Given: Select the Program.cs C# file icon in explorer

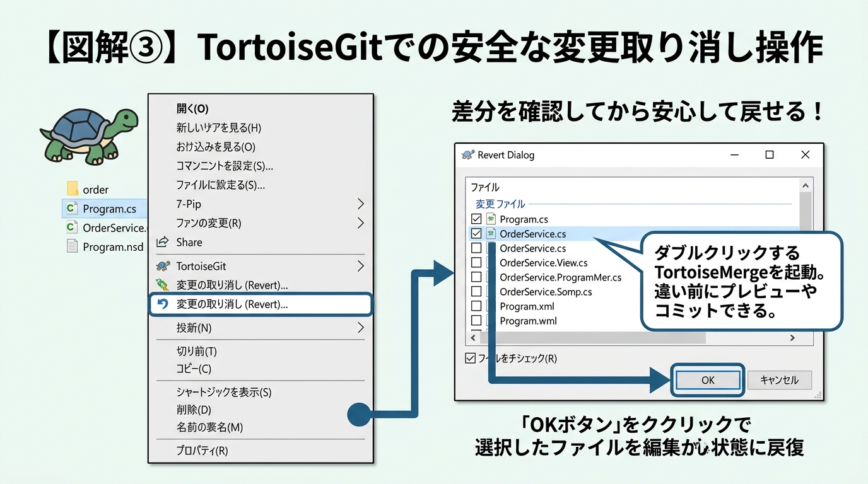Looking at the screenshot, I should tap(73, 209).
